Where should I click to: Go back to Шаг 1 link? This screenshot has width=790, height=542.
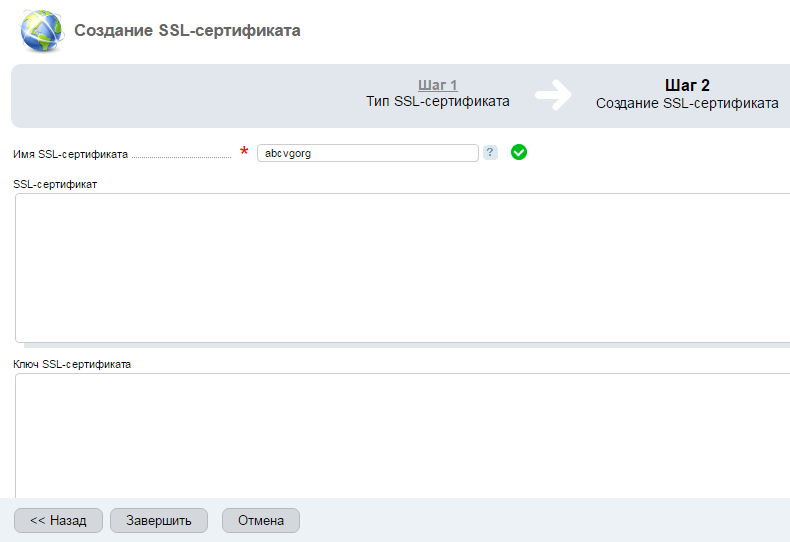[x=437, y=85]
